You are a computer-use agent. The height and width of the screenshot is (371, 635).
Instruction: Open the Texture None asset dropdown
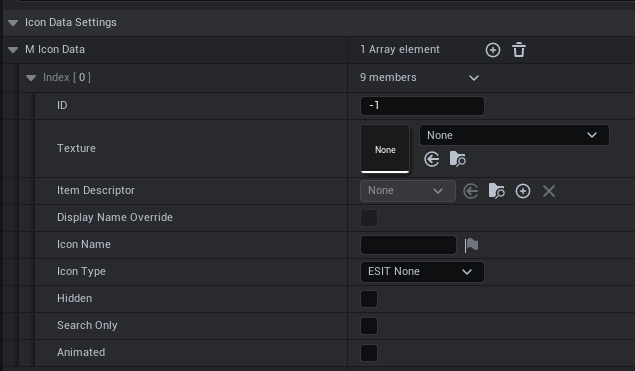514,135
